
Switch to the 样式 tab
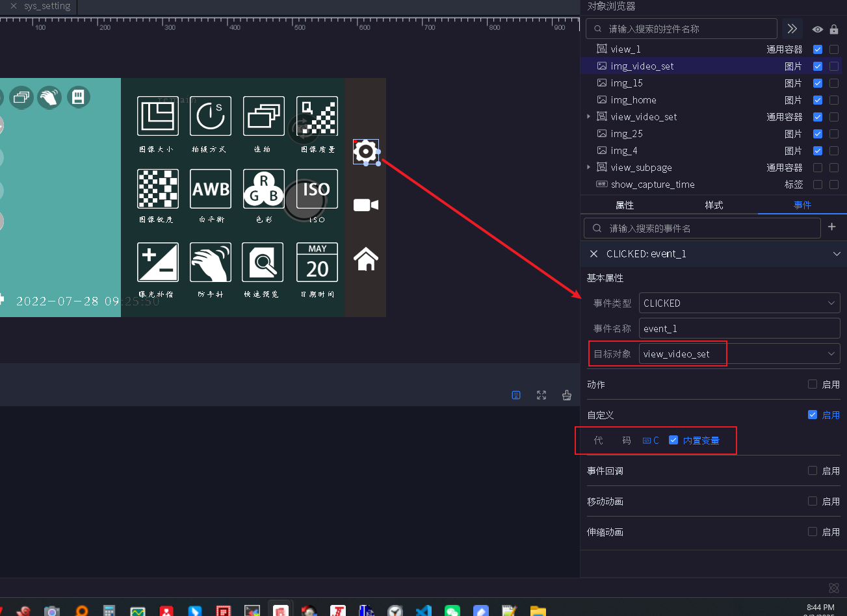(714, 205)
